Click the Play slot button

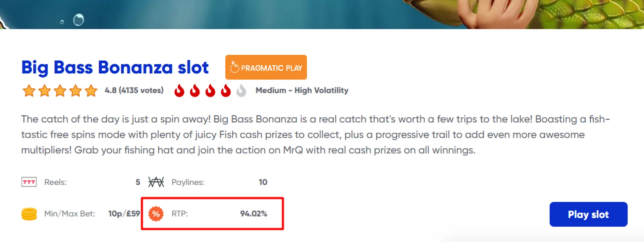[588, 215]
